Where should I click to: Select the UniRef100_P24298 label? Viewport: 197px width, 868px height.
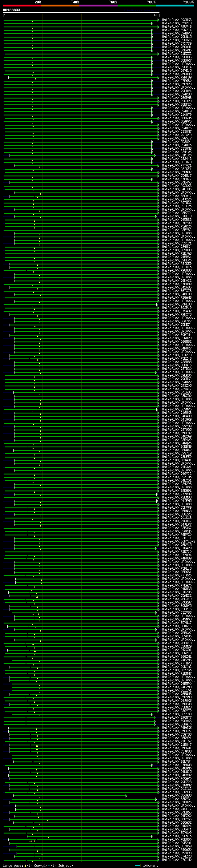[177, 483]
